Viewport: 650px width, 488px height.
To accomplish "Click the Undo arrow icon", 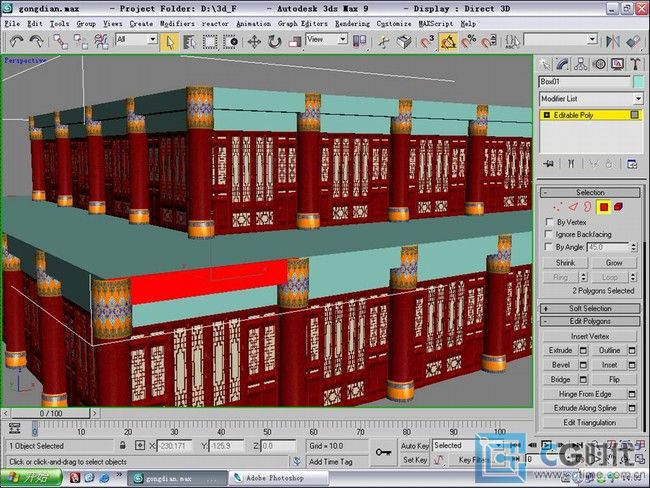I will click(17, 41).
